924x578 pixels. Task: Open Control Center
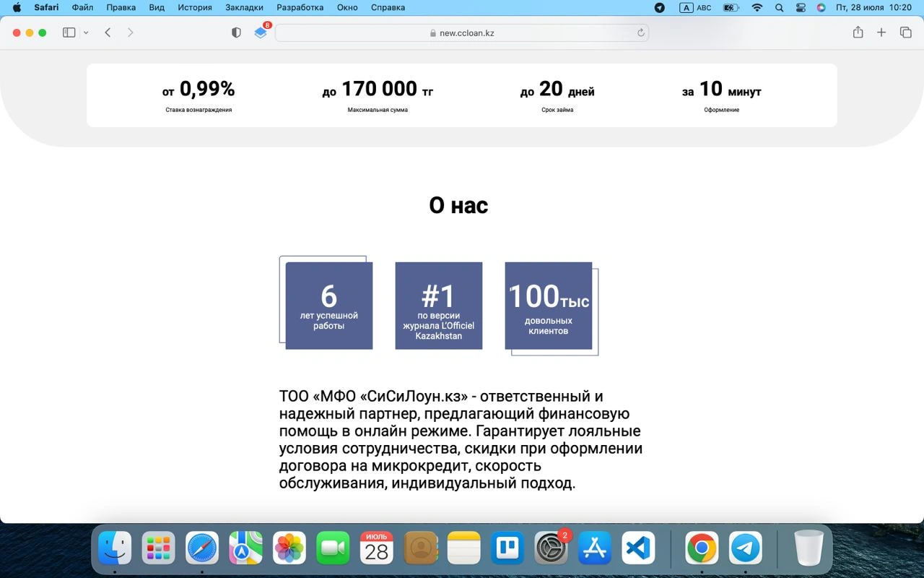(801, 7)
